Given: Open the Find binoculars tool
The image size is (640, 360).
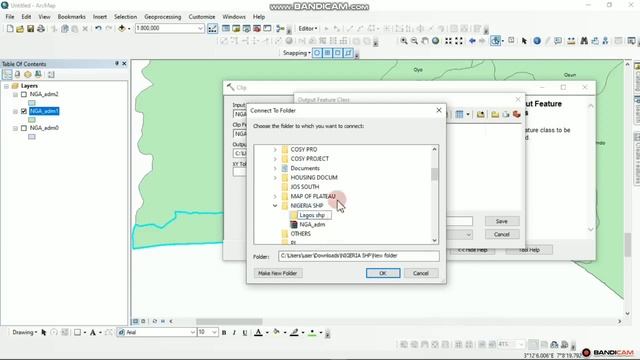Looking at the screenshot, I should (584, 41).
